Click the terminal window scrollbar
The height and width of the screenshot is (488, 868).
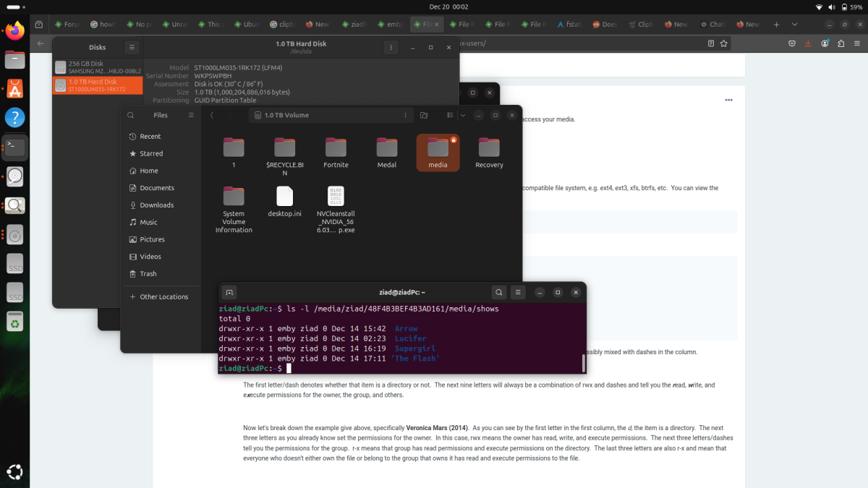pos(583,363)
